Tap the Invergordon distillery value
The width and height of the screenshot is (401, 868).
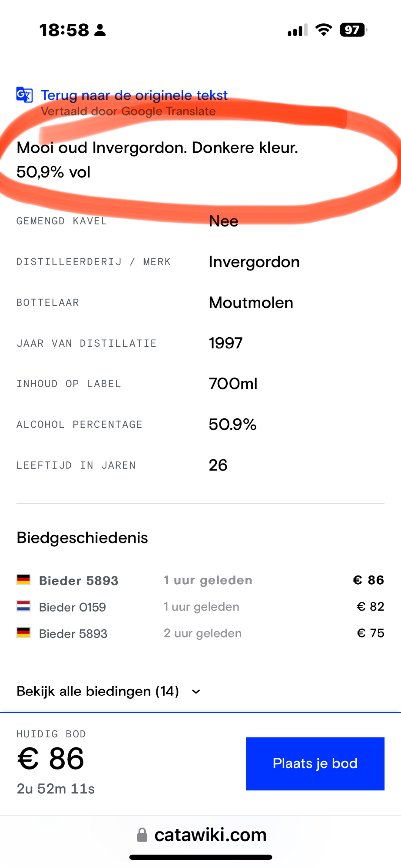point(254,262)
